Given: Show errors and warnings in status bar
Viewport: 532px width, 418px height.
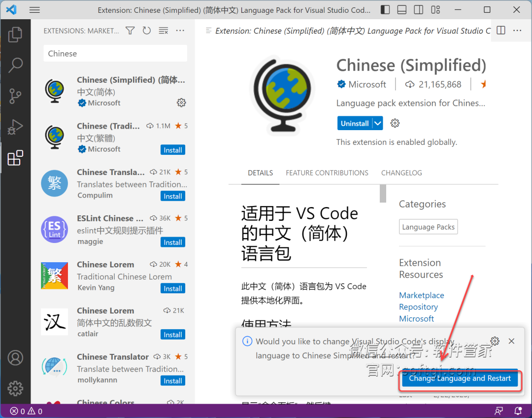Looking at the screenshot, I should click(x=26, y=411).
